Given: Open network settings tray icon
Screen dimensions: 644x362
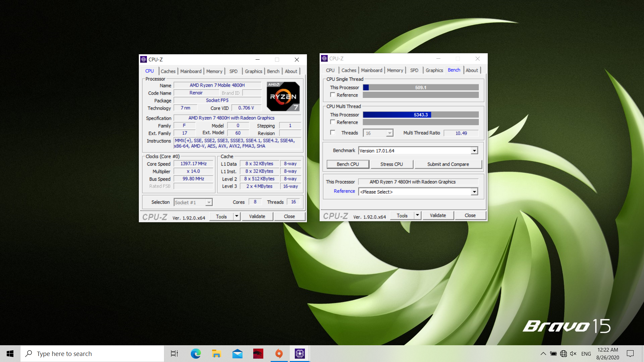Looking at the screenshot, I should pyautogui.click(x=563, y=354).
